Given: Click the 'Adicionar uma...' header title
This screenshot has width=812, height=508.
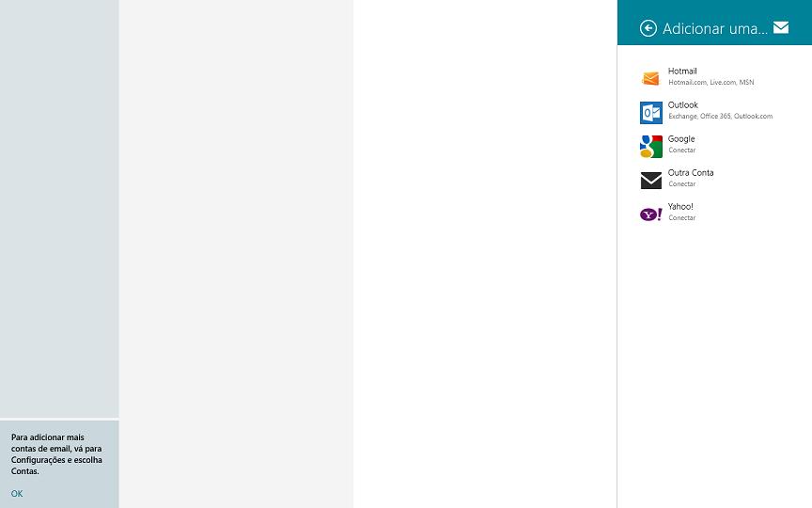Looking at the screenshot, I should pos(714,28).
